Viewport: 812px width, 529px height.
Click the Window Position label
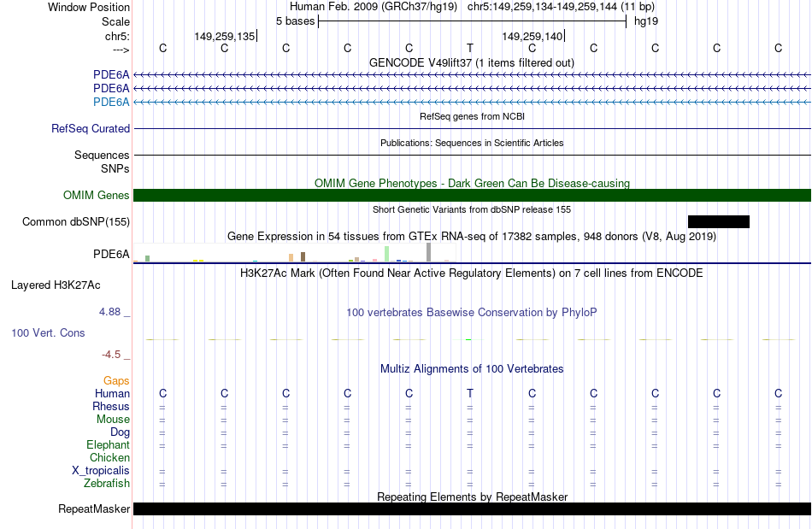89,7
